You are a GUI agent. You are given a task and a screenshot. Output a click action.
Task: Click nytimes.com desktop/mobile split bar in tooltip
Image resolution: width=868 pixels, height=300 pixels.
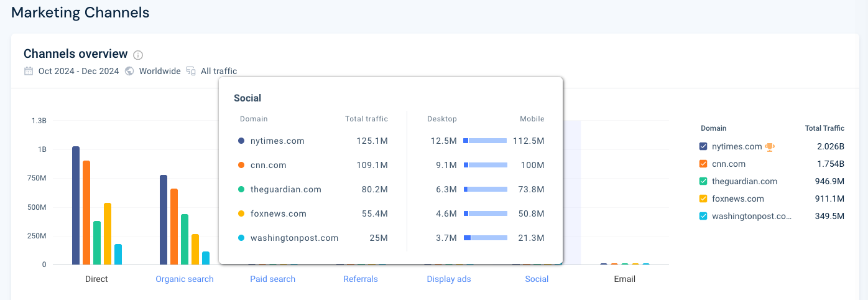(x=486, y=141)
